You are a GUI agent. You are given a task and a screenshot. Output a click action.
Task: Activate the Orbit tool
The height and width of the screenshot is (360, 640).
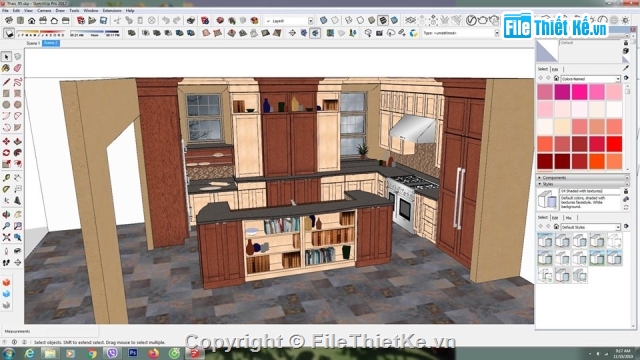click(x=6, y=214)
